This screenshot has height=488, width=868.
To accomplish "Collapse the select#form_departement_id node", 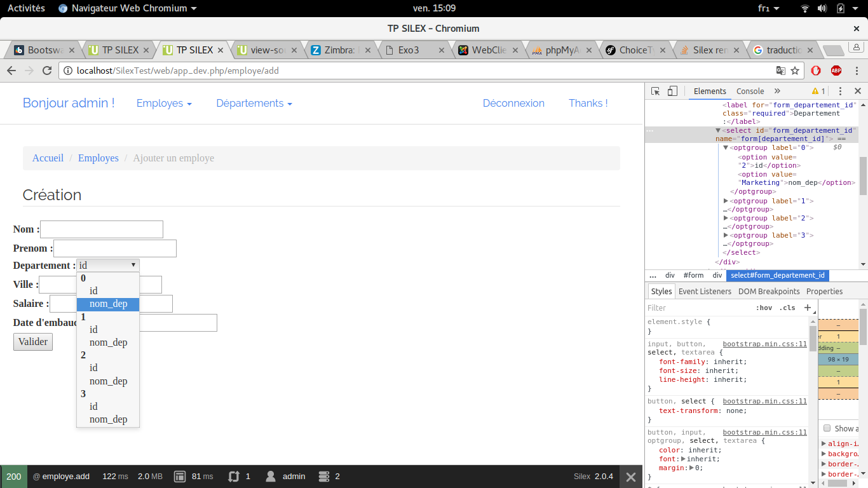I will 718,130.
